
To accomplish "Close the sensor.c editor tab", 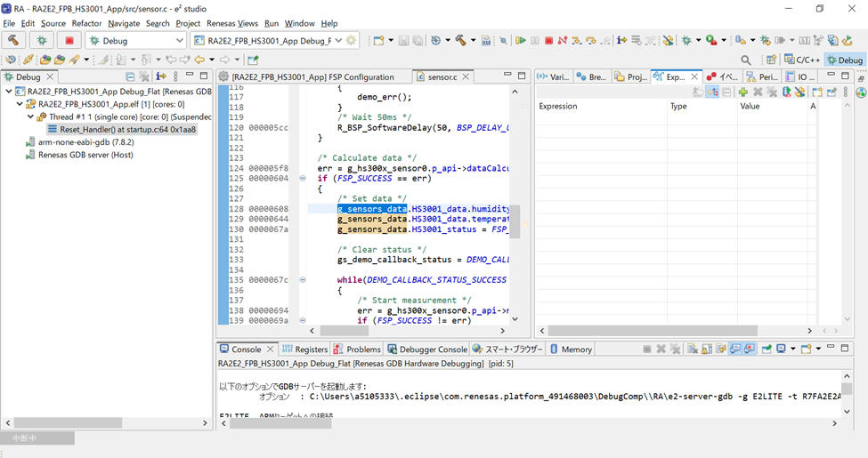I will click(x=466, y=77).
